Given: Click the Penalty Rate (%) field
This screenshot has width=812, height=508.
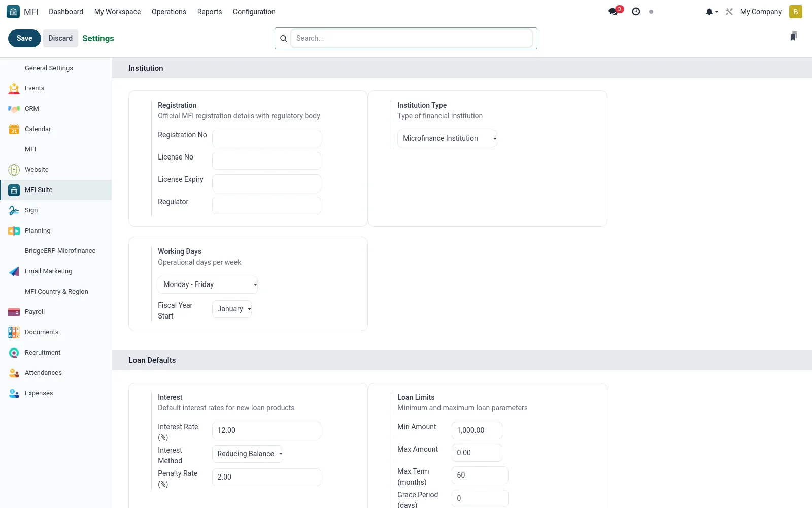Looking at the screenshot, I should 266,477.
